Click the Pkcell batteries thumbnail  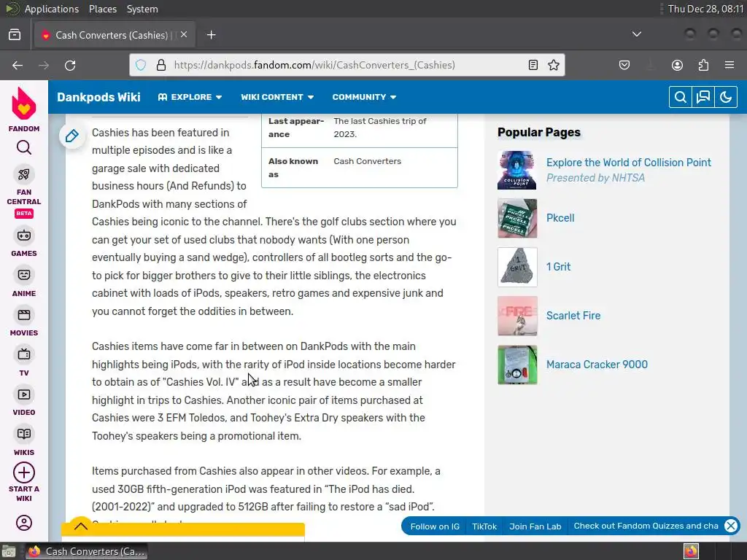click(x=517, y=219)
